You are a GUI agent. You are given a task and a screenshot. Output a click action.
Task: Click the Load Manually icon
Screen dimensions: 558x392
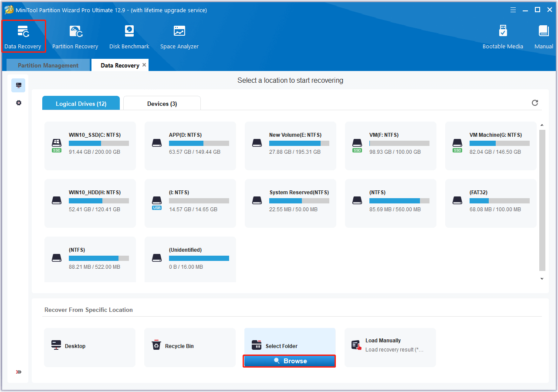point(357,345)
